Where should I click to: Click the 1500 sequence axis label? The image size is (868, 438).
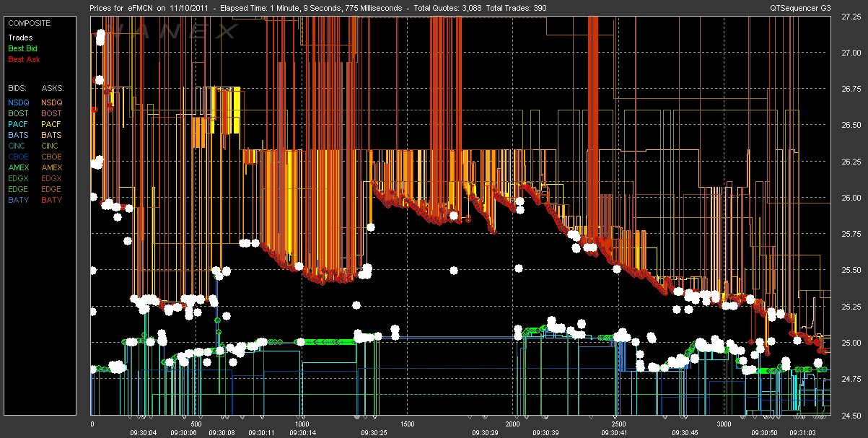tap(407, 424)
